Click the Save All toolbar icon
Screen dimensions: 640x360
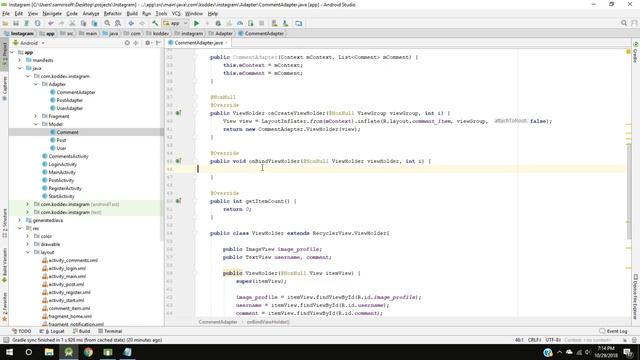point(16,23)
